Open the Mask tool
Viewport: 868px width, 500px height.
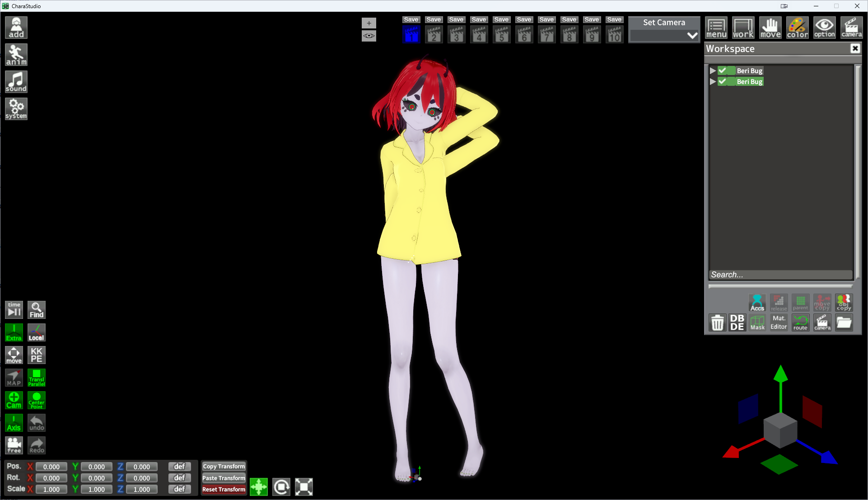pyautogui.click(x=757, y=322)
